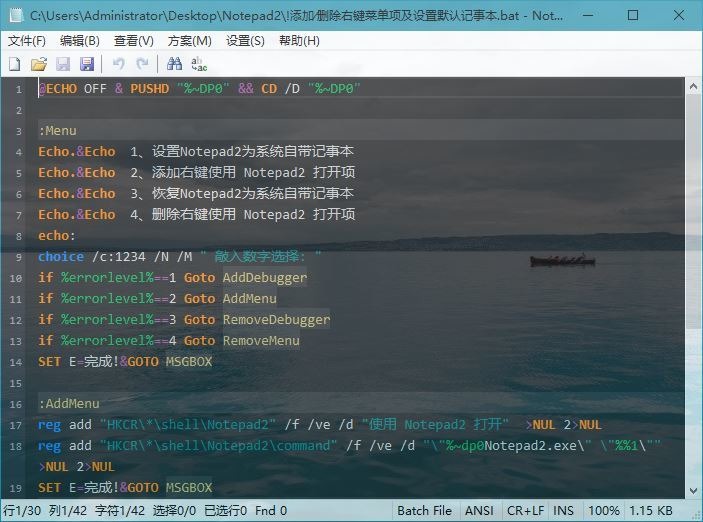This screenshot has width=703, height=522.
Task: Click the :Menu label on line 3
Action: [57, 131]
